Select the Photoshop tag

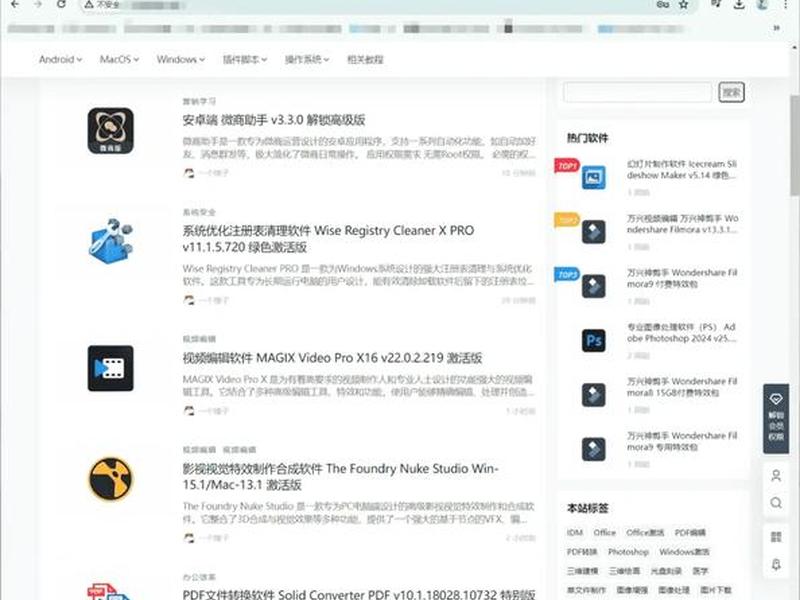(628, 552)
